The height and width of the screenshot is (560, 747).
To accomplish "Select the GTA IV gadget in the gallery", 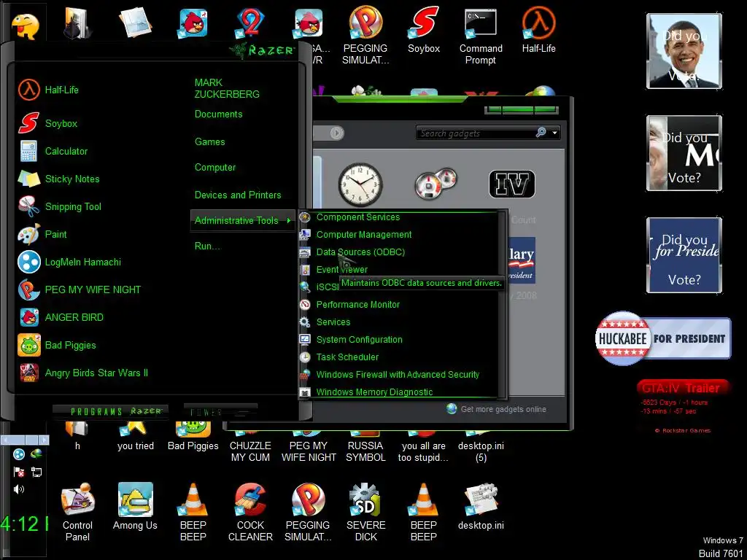I will (x=512, y=184).
